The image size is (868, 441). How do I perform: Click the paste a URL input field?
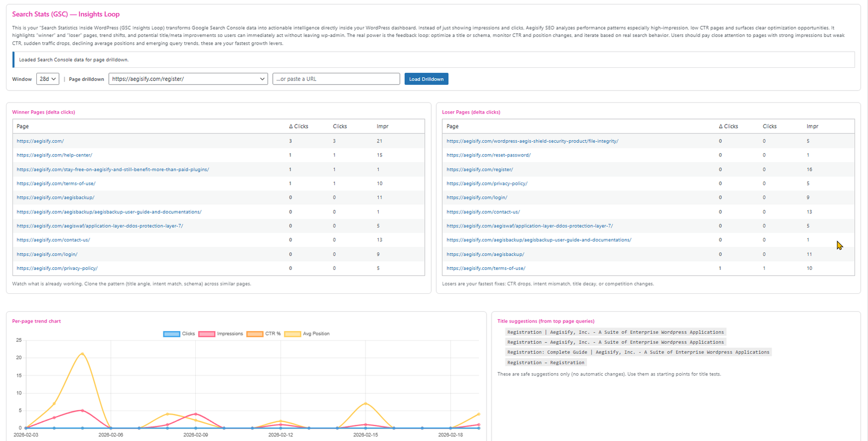click(x=336, y=79)
